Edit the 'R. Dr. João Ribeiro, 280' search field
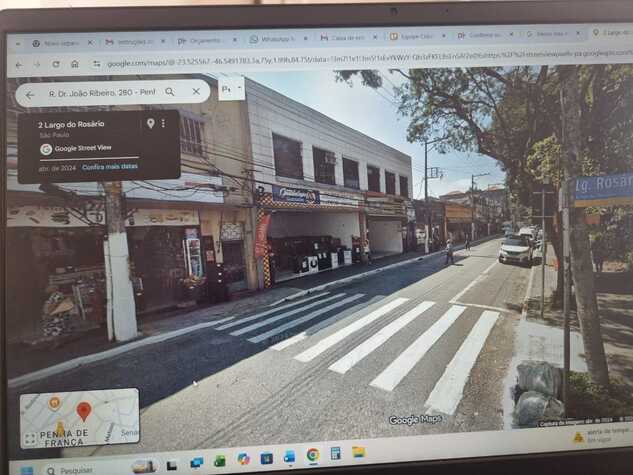The image size is (633, 475). click(x=102, y=93)
